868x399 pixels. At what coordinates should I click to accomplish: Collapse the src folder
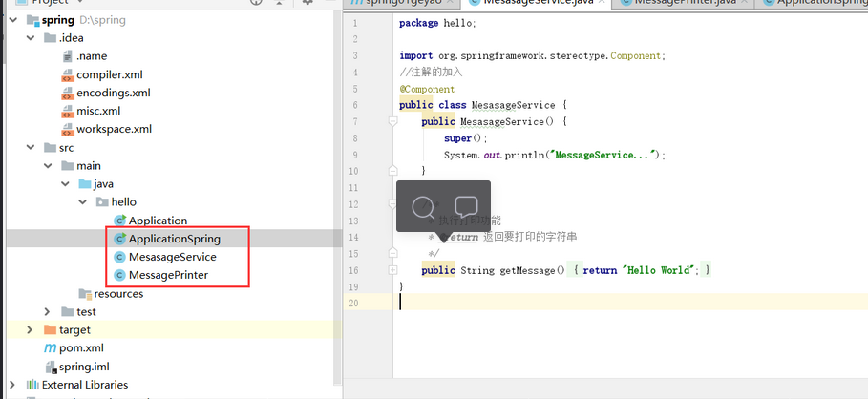pos(30,148)
